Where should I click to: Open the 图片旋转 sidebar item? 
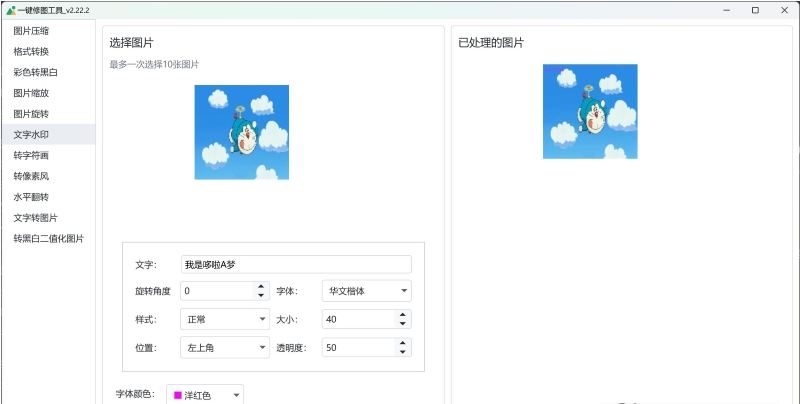(48, 114)
